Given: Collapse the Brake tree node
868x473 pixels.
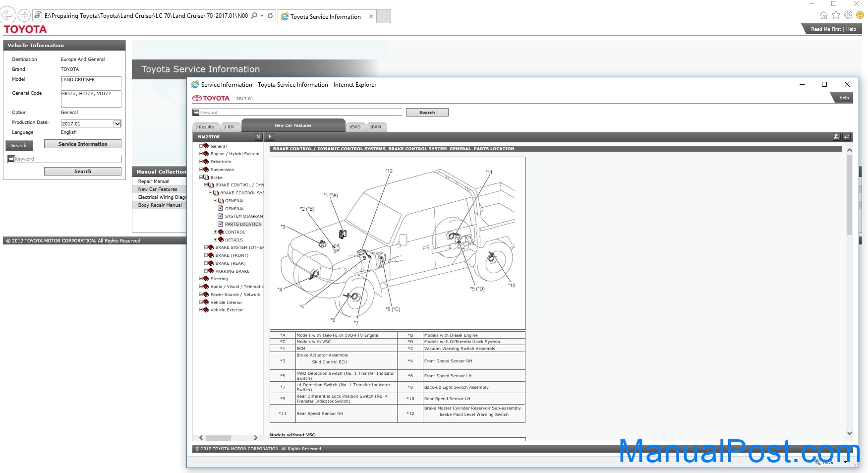Looking at the screenshot, I should click(x=201, y=177).
